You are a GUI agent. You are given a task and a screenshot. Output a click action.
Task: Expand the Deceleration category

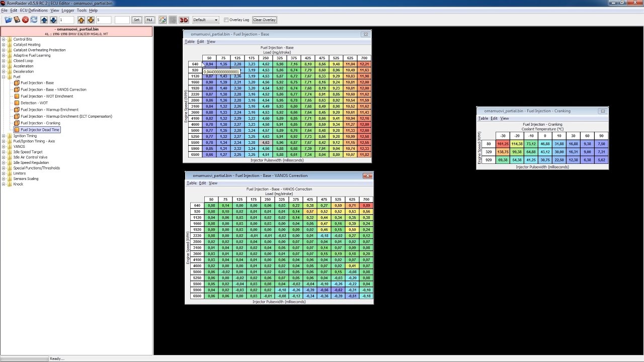(4, 71)
